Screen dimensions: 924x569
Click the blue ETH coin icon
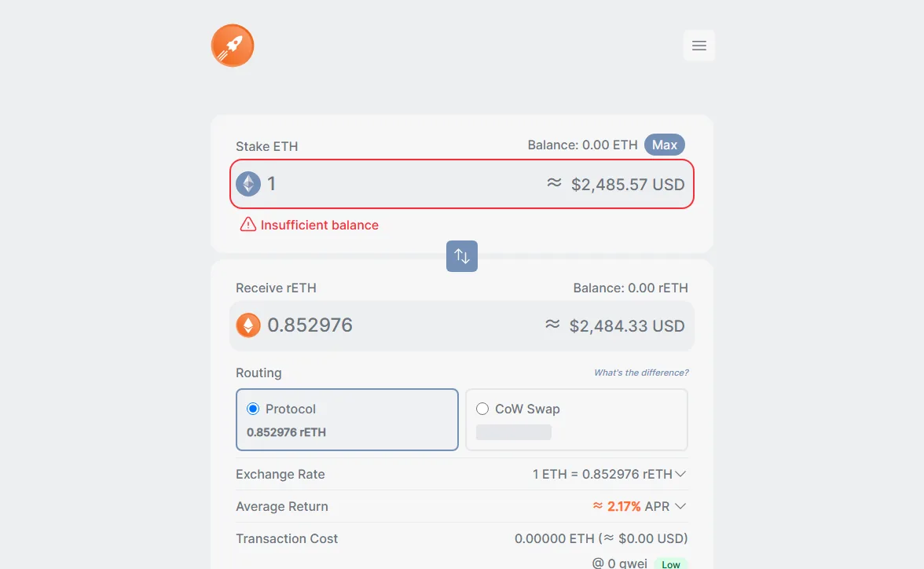(x=248, y=184)
